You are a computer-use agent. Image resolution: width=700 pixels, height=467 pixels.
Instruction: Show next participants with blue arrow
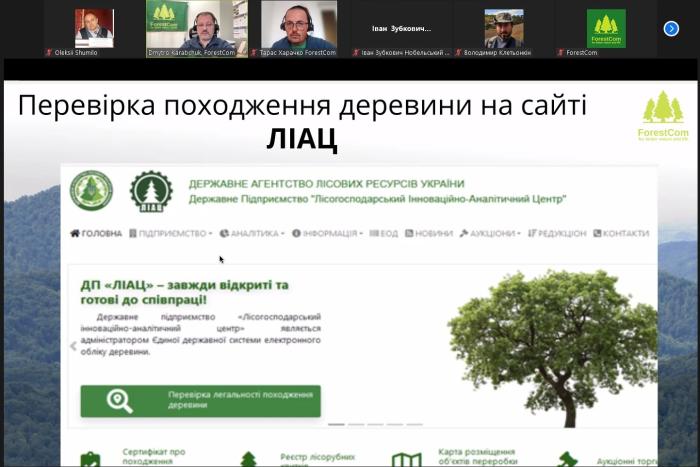[671, 28]
